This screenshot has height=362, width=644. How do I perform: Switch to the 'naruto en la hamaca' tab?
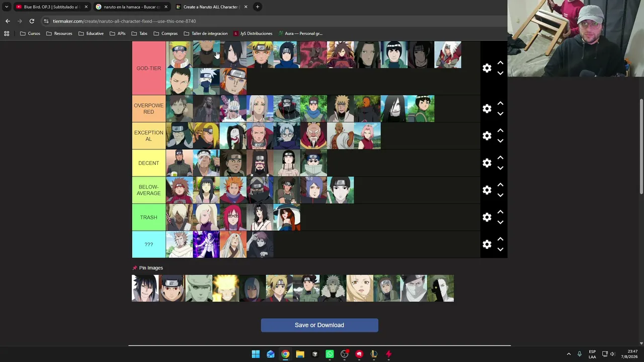pyautogui.click(x=131, y=7)
